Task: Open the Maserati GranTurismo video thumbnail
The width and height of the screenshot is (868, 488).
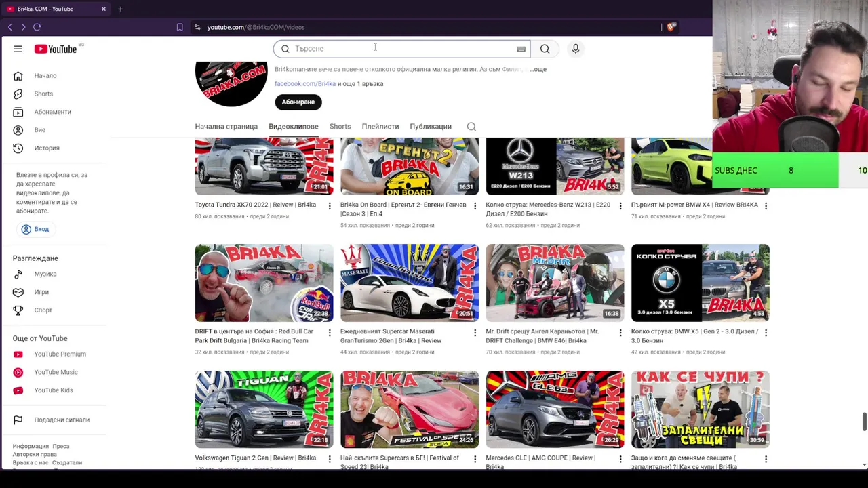Action: coord(410,283)
